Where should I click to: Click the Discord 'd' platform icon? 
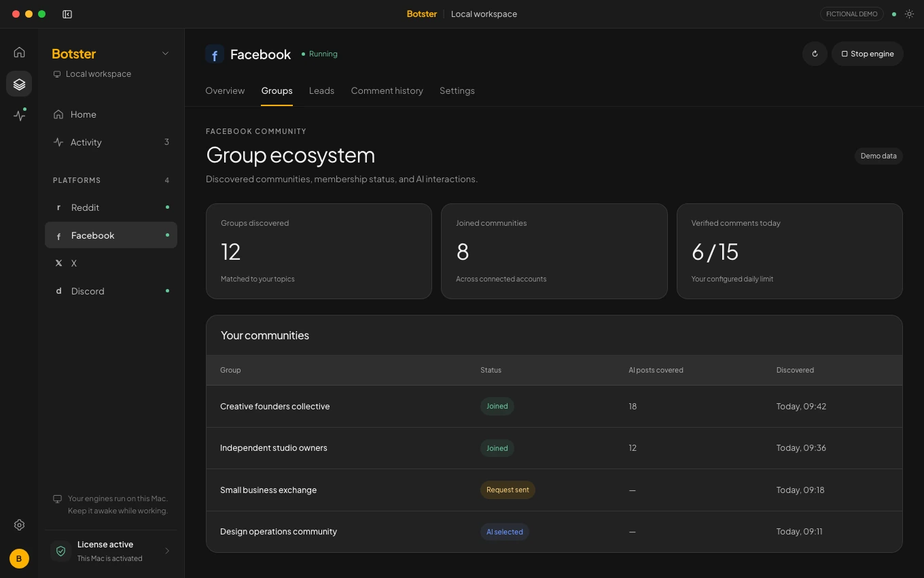point(58,291)
